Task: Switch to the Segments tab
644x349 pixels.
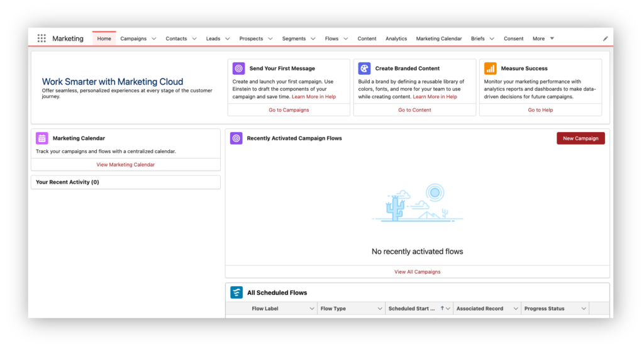Action: pyautogui.click(x=294, y=38)
